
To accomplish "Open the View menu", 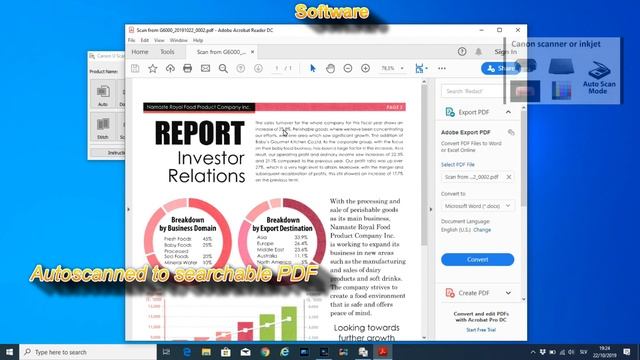I will click(x=159, y=40).
